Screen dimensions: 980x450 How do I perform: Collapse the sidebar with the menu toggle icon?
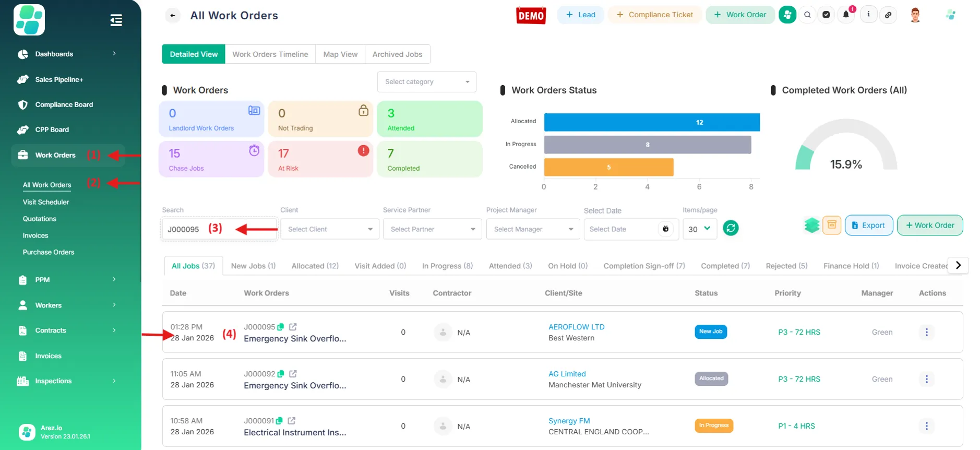tap(116, 20)
